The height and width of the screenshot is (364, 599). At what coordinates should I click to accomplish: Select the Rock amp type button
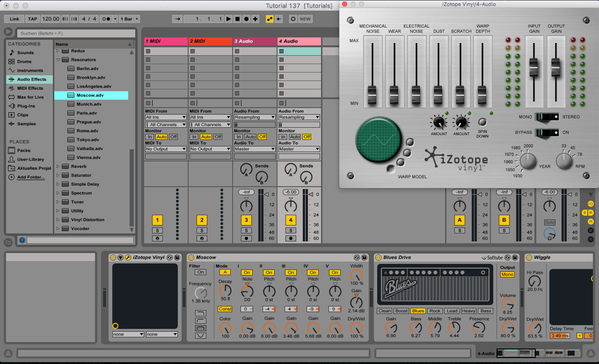point(435,311)
